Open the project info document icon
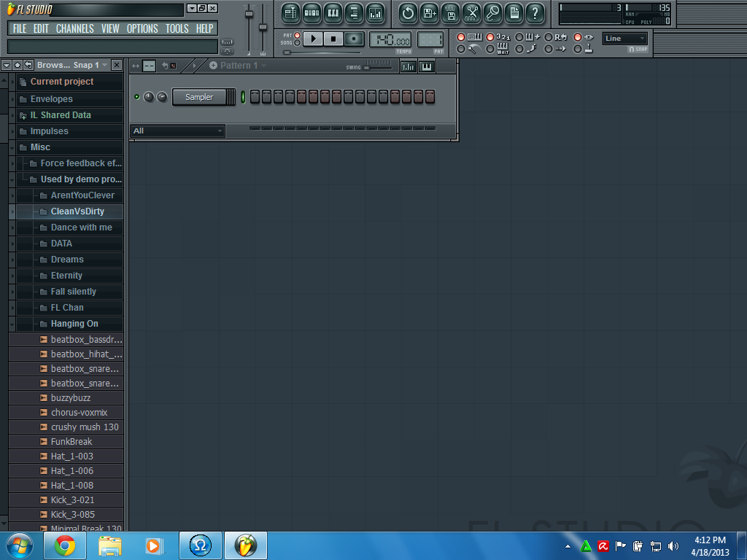 point(514,13)
